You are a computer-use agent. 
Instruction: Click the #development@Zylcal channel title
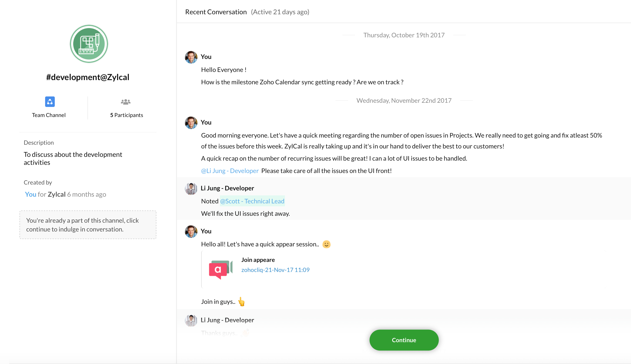pos(88,77)
